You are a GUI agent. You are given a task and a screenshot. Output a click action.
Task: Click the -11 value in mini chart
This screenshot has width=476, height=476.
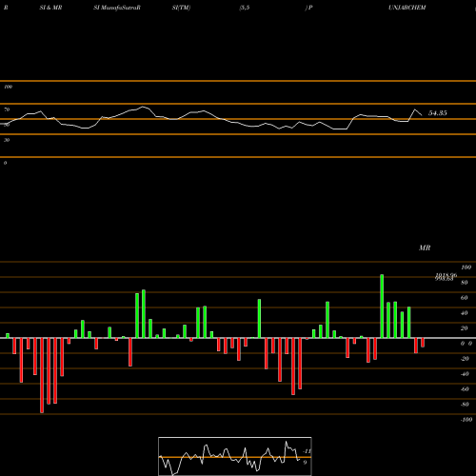coord(307,451)
